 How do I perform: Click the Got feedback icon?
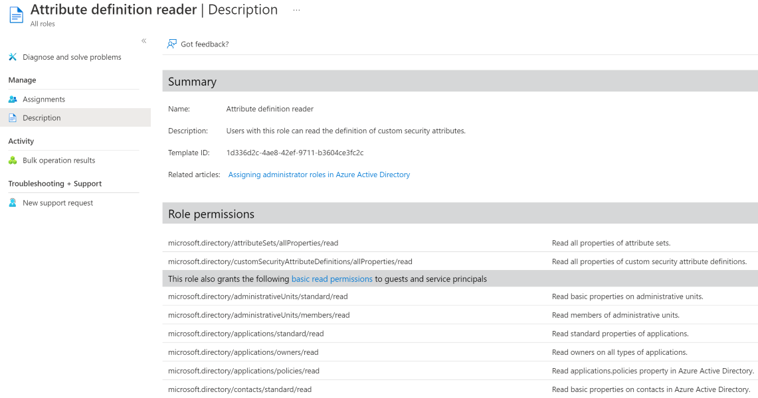point(172,44)
